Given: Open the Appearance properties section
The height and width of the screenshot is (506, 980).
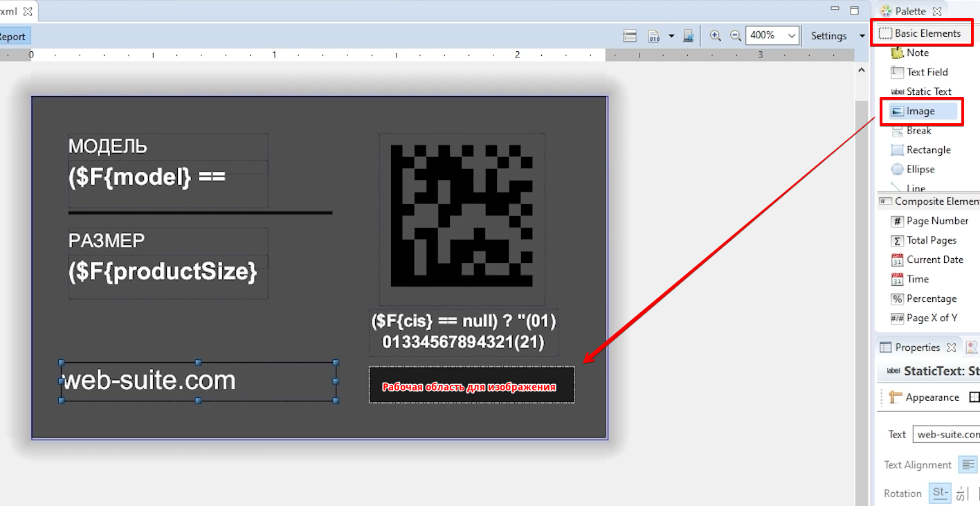Looking at the screenshot, I should pos(924,397).
